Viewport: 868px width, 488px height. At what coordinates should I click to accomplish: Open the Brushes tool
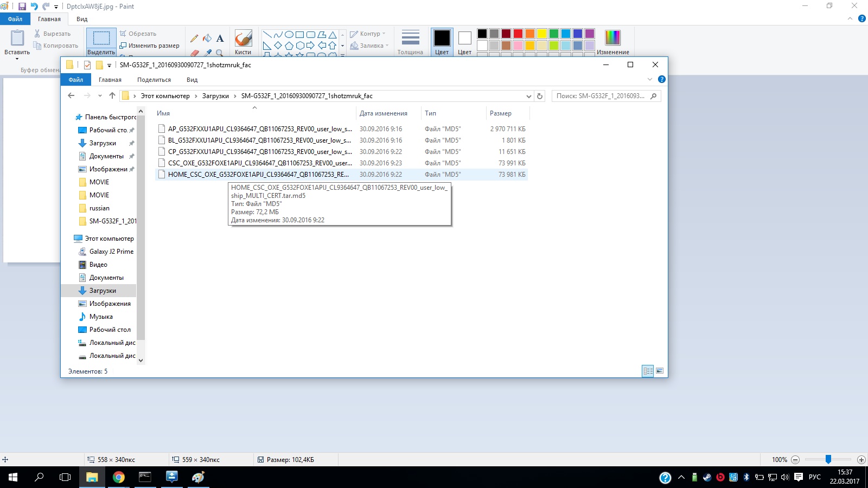243,41
